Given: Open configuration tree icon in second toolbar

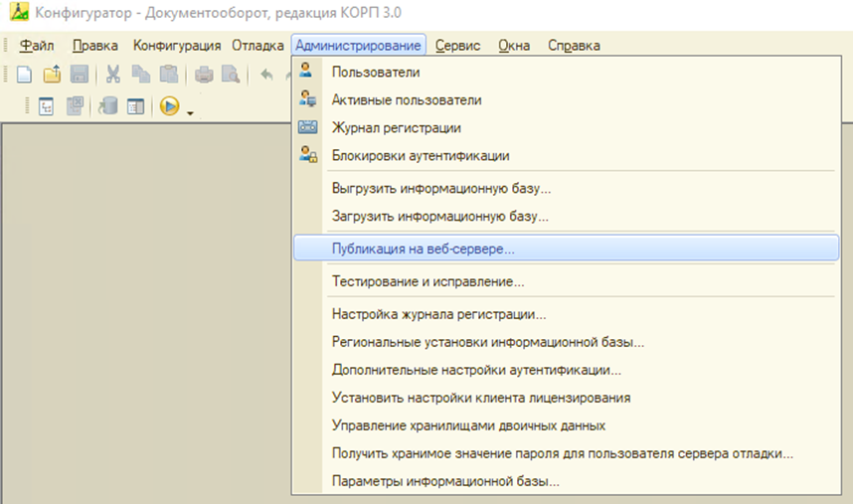Looking at the screenshot, I should [x=47, y=106].
